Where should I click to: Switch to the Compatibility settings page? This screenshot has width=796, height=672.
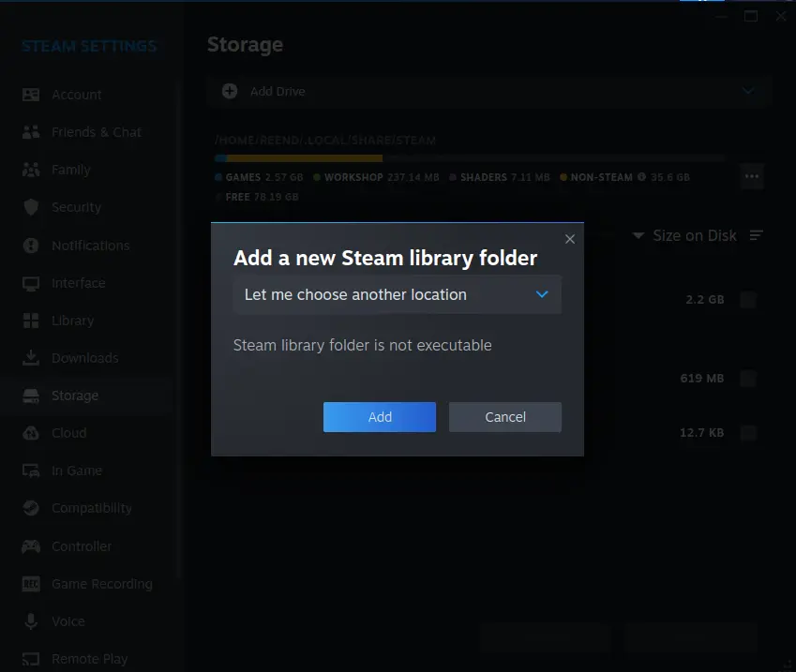pyautogui.click(x=92, y=509)
